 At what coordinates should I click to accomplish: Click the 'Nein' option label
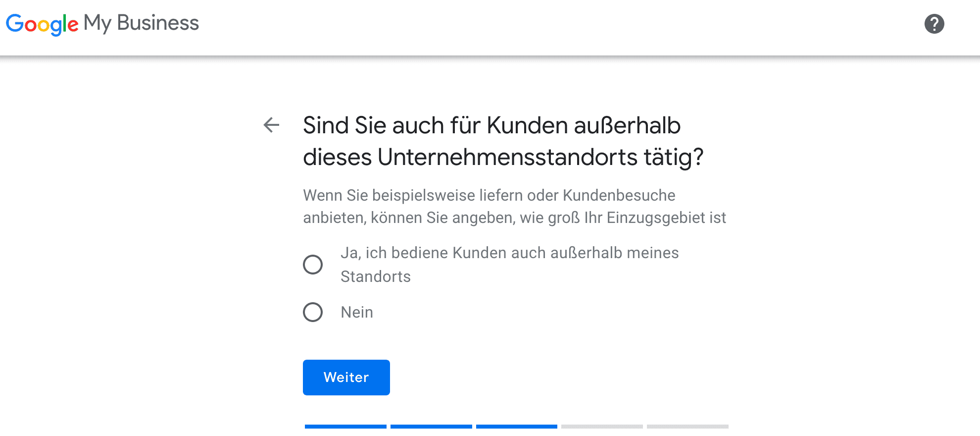tap(357, 312)
